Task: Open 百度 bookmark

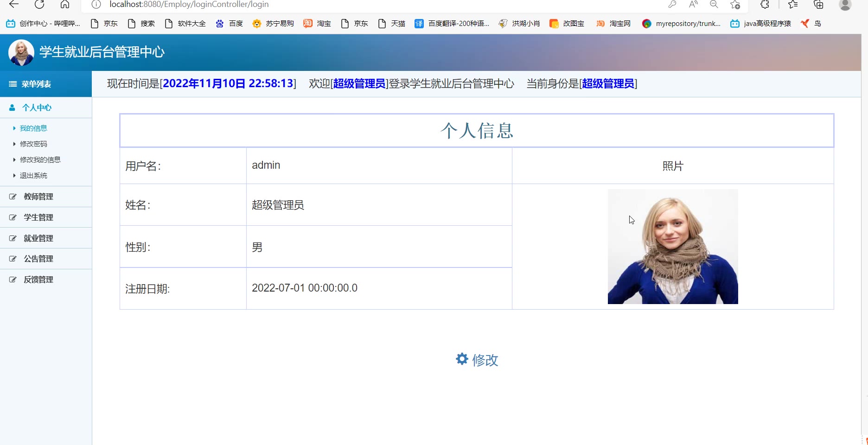Action: coord(229,23)
